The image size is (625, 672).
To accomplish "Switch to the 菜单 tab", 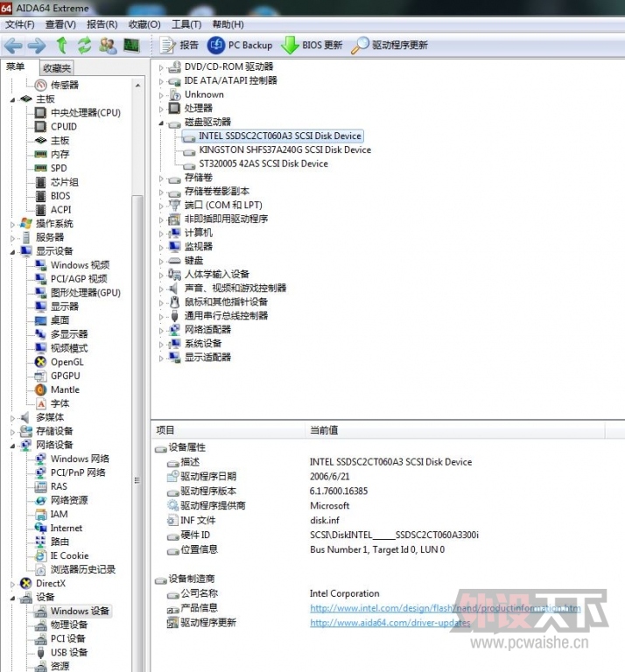I will [16, 66].
